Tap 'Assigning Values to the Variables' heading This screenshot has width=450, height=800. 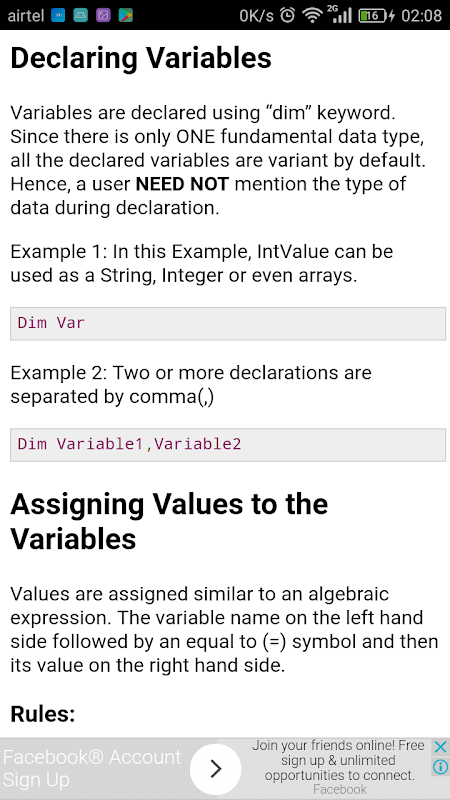click(169, 521)
